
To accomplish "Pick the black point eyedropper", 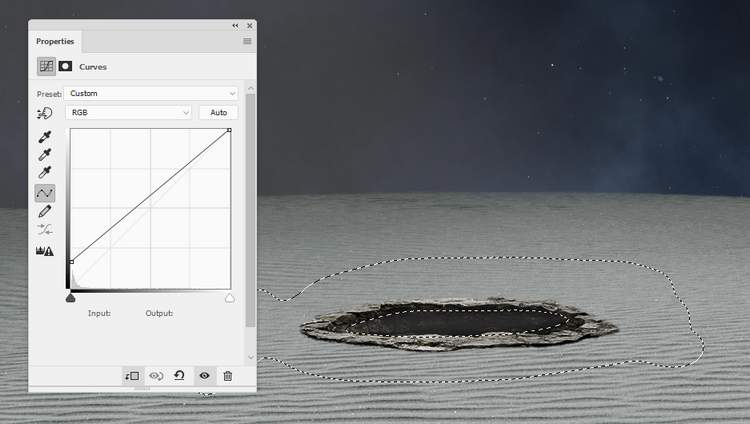I will pyautogui.click(x=45, y=137).
